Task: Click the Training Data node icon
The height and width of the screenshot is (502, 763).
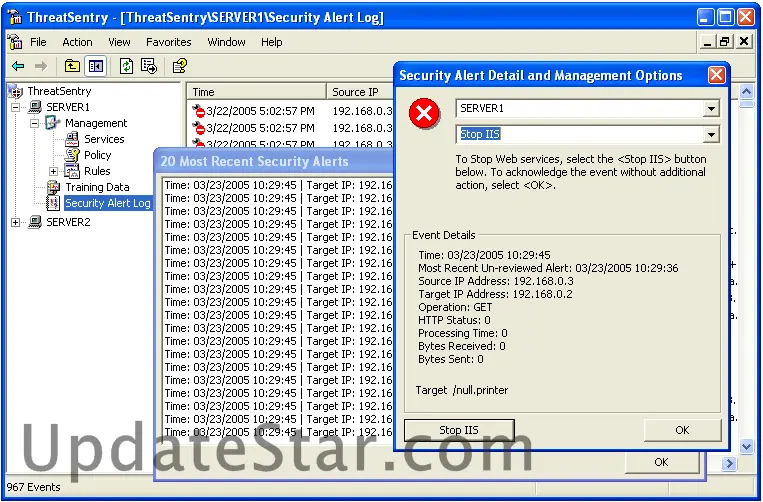Action: tap(53, 187)
